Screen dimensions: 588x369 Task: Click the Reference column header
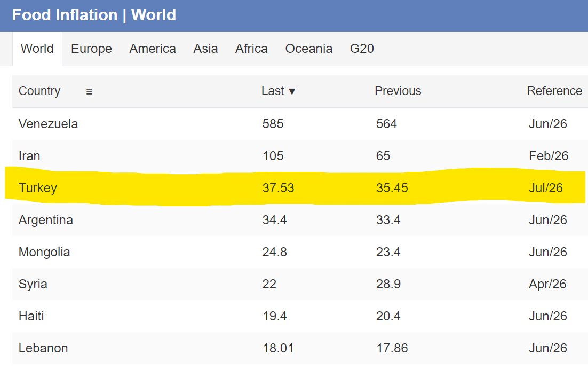point(554,91)
